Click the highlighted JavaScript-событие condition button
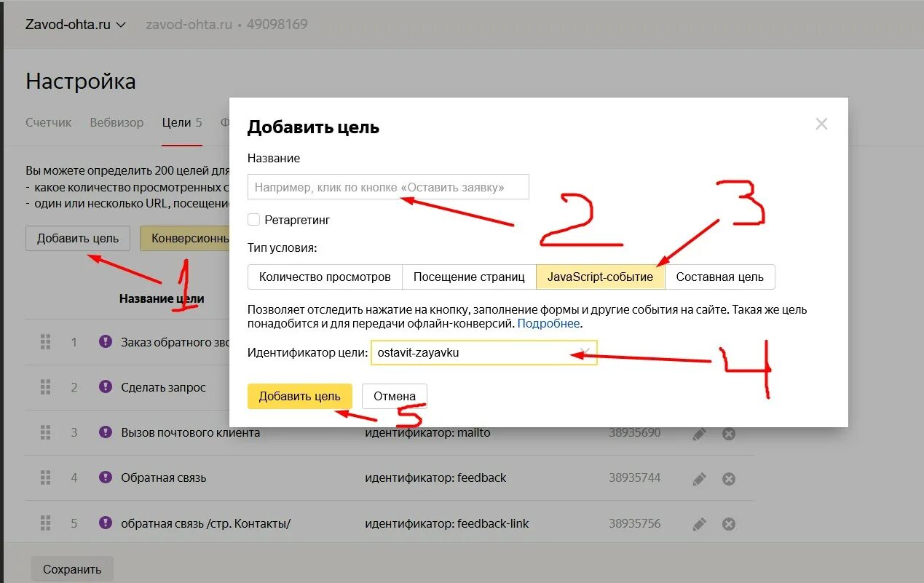The image size is (924, 583). click(599, 277)
